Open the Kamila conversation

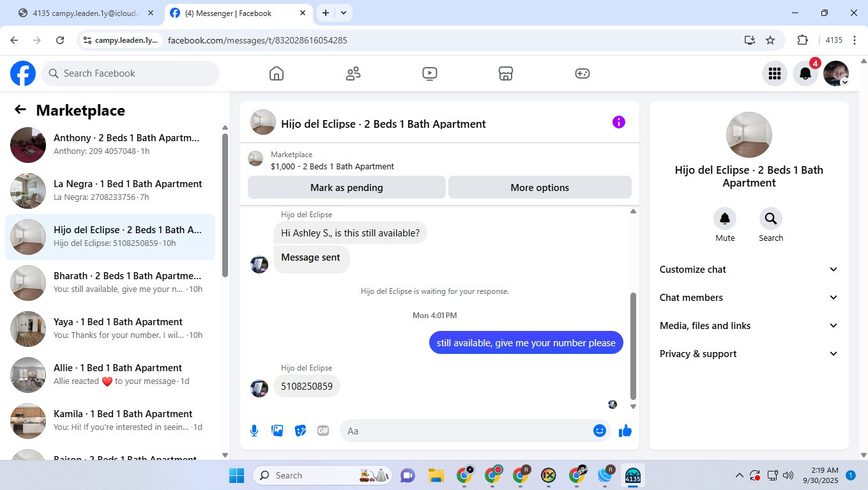[x=110, y=421]
